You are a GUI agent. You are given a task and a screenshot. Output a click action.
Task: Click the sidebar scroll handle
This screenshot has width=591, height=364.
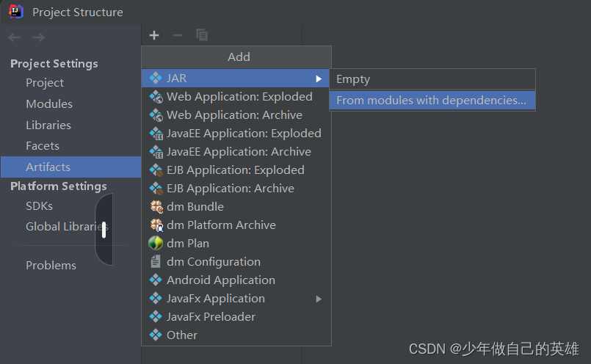tap(104, 230)
